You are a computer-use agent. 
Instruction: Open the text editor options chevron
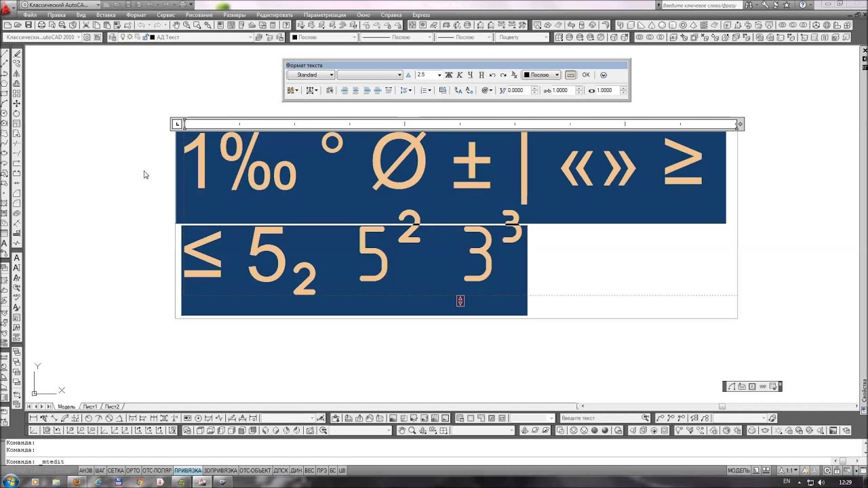[604, 75]
